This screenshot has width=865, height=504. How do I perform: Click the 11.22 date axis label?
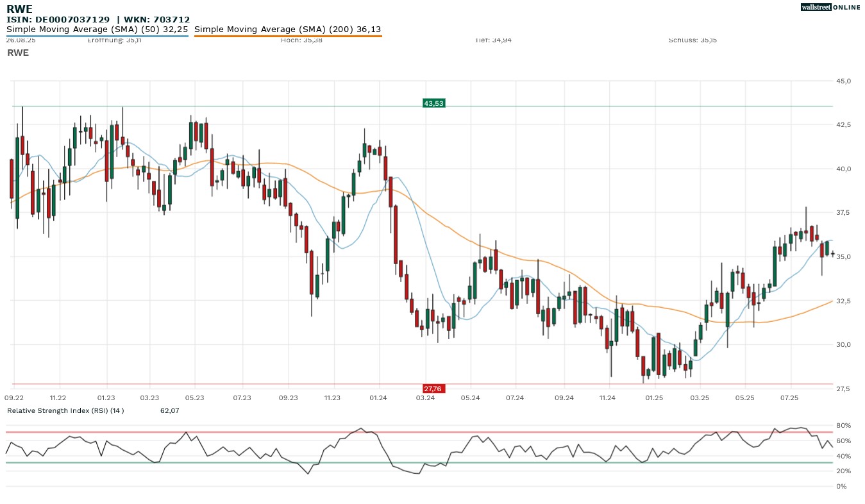pyautogui.click(x=58, y=398)
